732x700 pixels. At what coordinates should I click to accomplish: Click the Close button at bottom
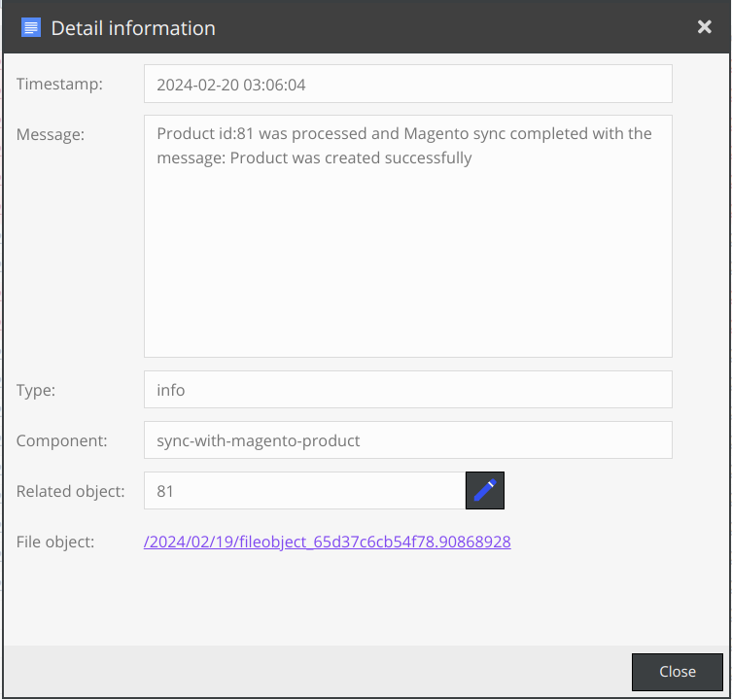(x=677, y=672)
